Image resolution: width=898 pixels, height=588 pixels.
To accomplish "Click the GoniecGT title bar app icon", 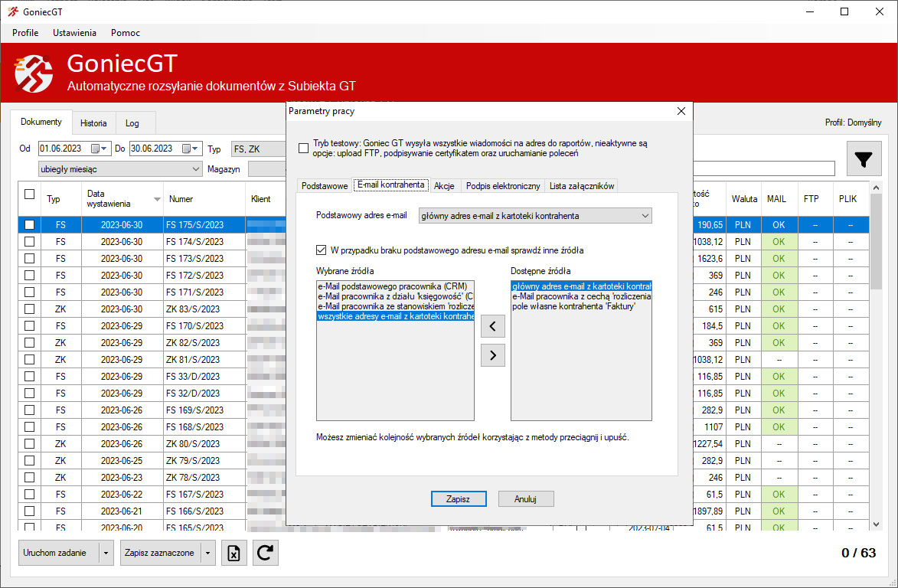I will [12, 11].
